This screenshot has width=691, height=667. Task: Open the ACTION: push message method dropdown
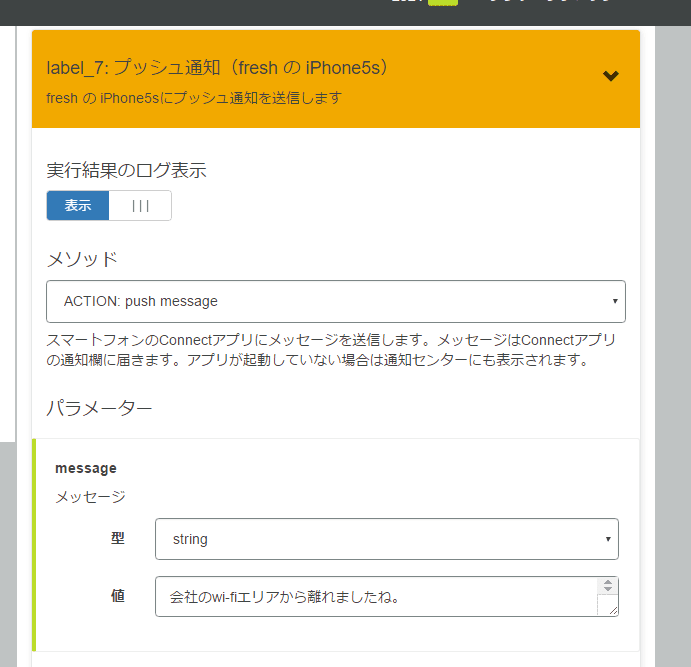pyautogui.click(x=335, y=301)
